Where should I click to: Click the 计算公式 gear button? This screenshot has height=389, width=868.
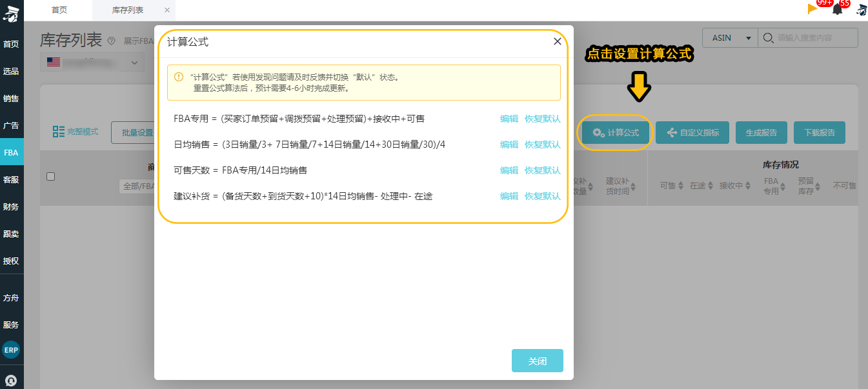point(616,132)
